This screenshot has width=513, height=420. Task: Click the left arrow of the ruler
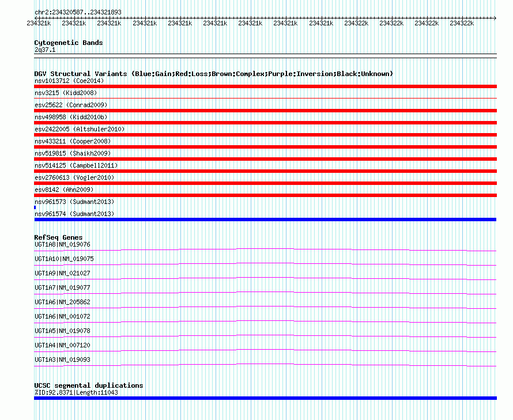pyautogui.click(x=36, y=18)
